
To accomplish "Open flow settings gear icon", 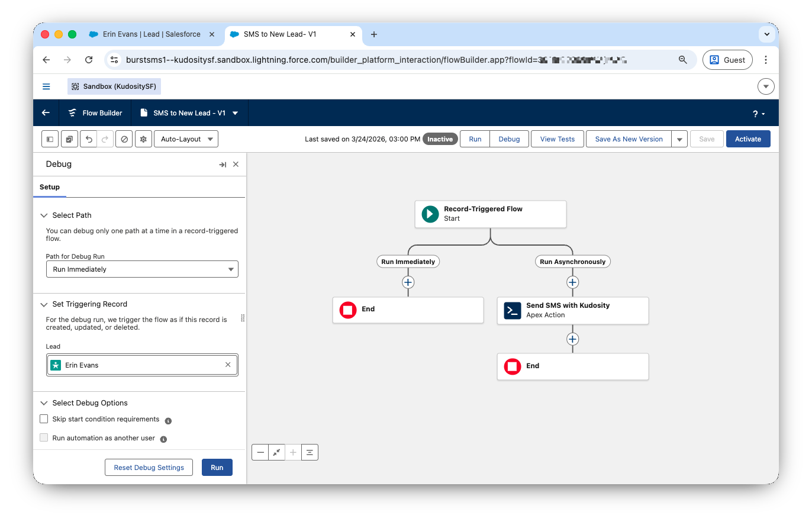I will 143,139.
